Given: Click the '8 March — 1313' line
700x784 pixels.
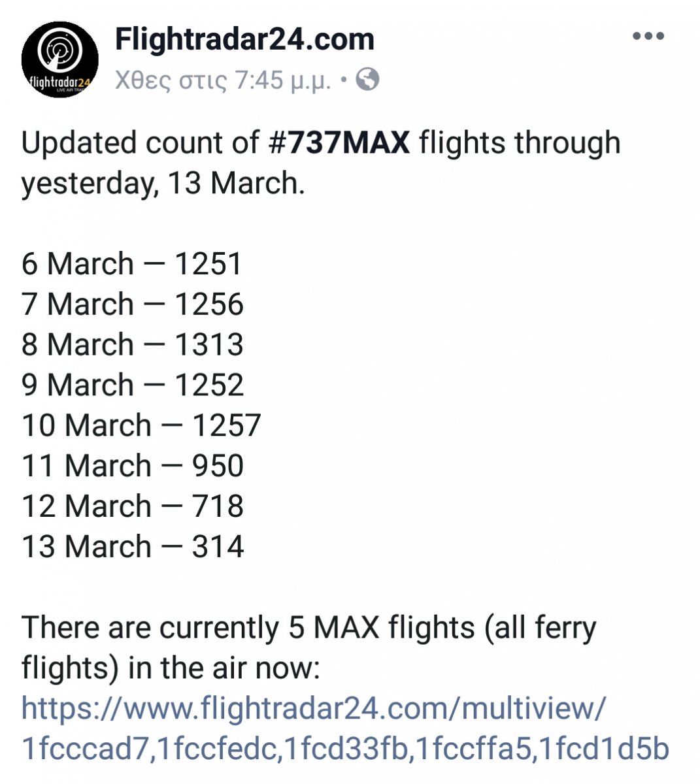Looking at the screenshot, I should [133, 345].
